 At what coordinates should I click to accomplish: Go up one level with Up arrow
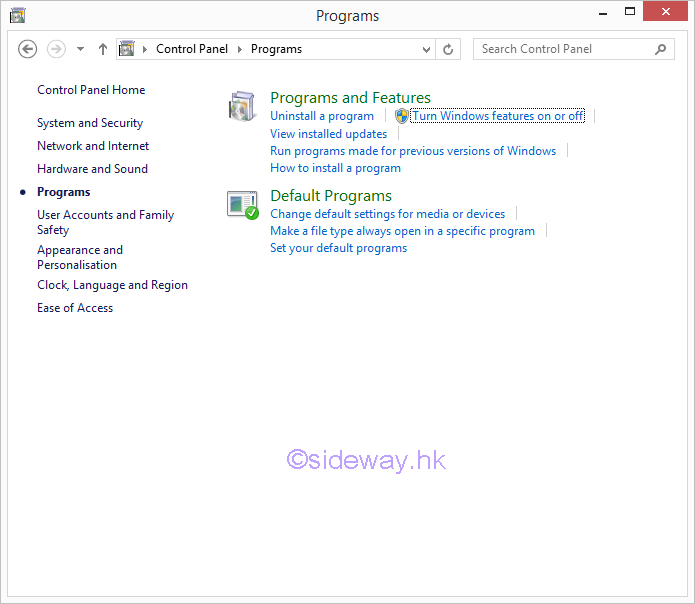[103, 49]
